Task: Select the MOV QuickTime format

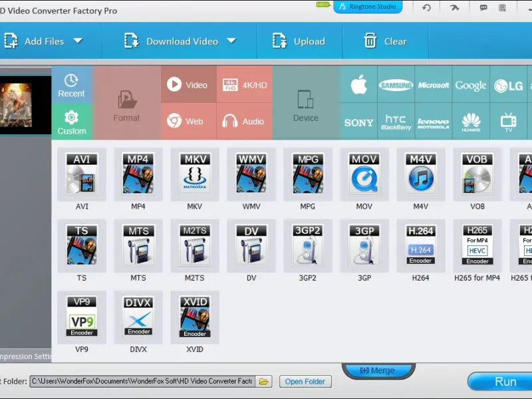Action: 364,174
